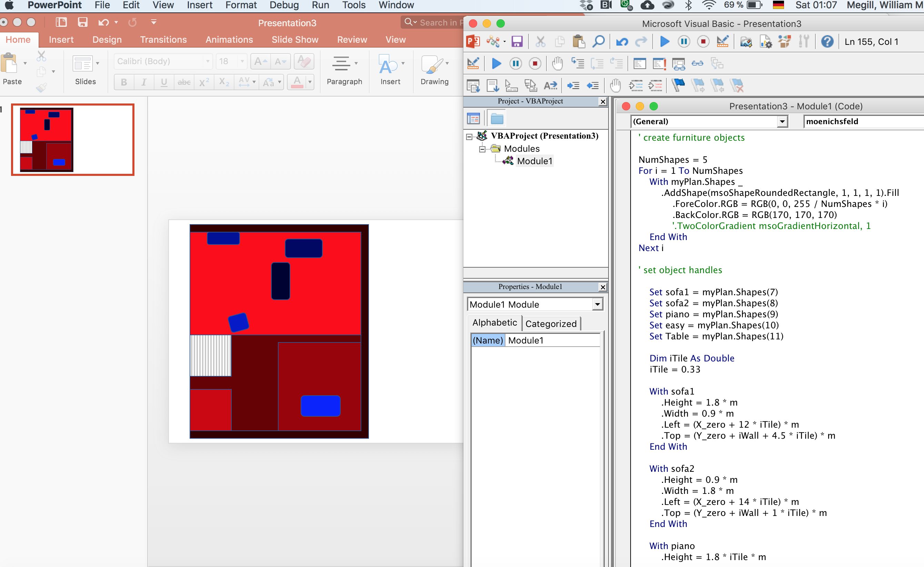Expand the Module1 Module properties dropdown
The image size is (924, 567).
(x=597, y=304)
